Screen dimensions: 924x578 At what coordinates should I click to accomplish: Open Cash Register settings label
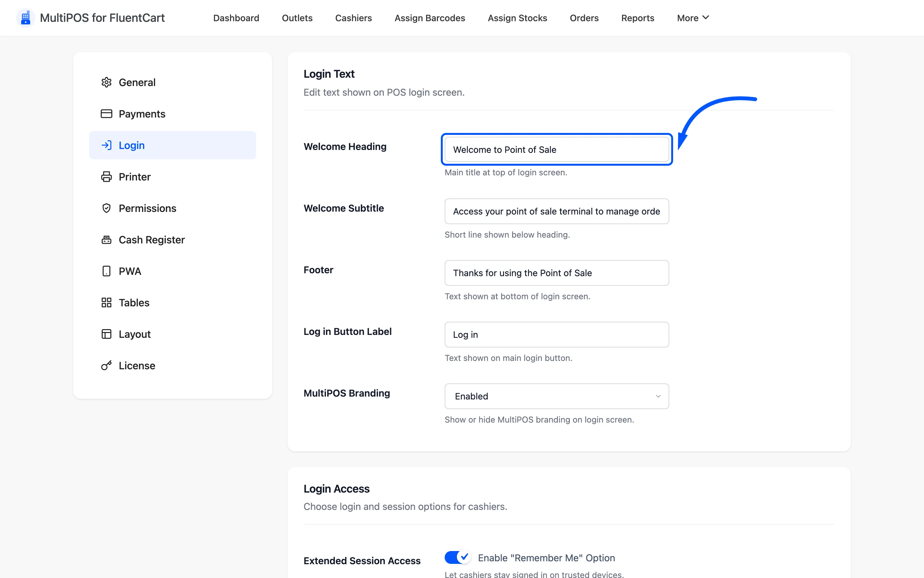(x=151, y=240)
